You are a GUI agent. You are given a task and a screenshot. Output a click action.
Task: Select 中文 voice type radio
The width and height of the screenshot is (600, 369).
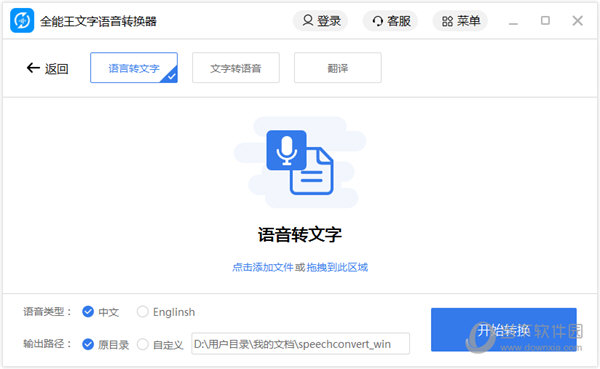[88, 312]
